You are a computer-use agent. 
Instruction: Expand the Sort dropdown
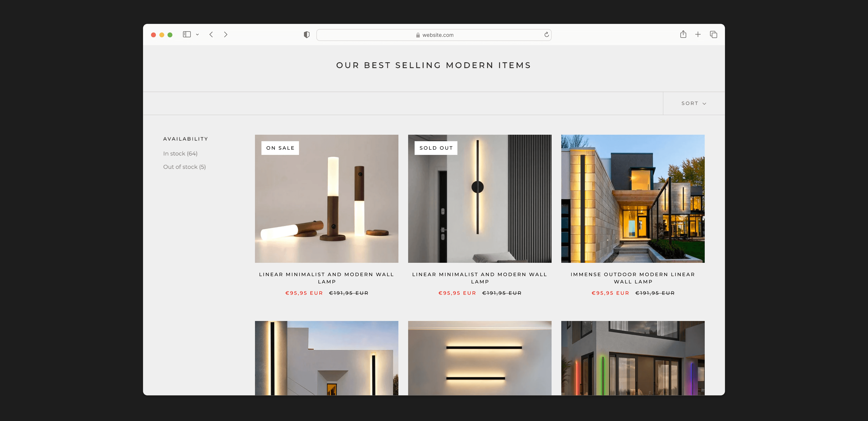(694, 103)
